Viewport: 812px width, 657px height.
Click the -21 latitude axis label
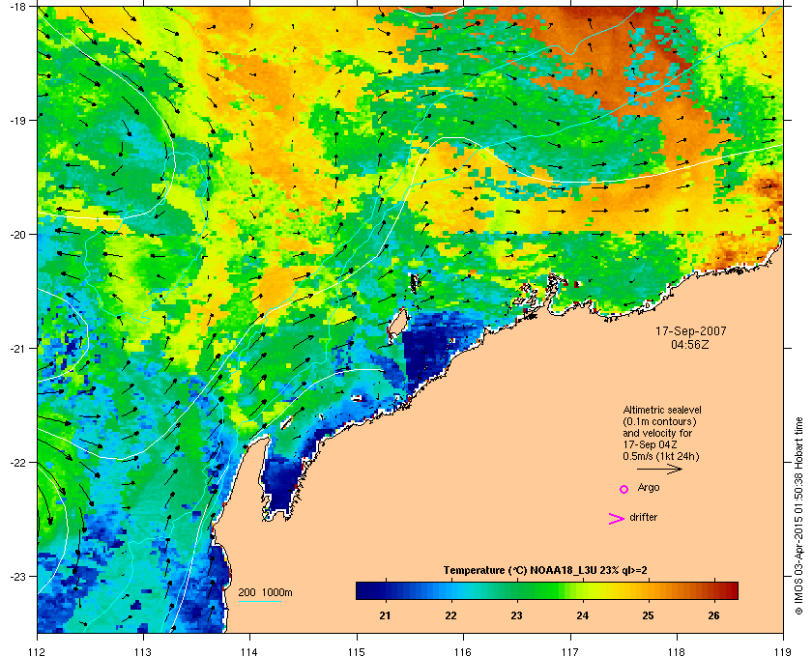click(17, 348)
